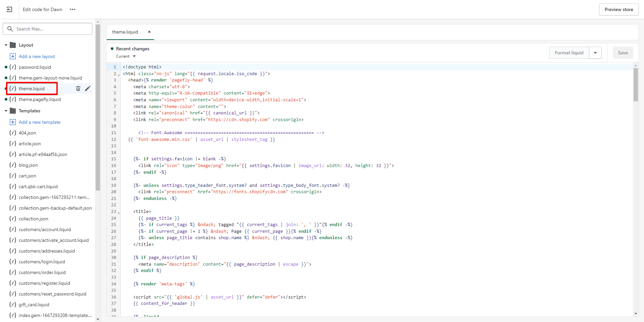This screenshot has width=644, height=322.
Task: Open article.json template
Action: [x=30, y=144]
